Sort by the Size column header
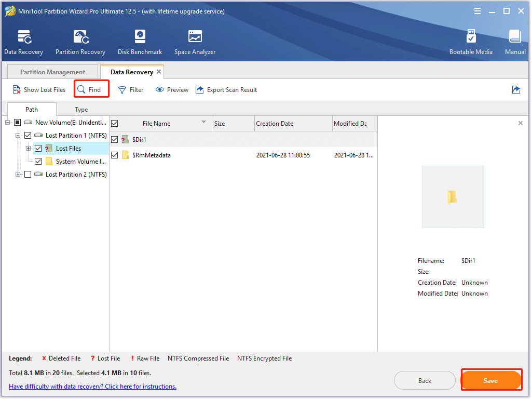Image resolution: width=532 pixels, height=399 pixels. coord(234,124)
